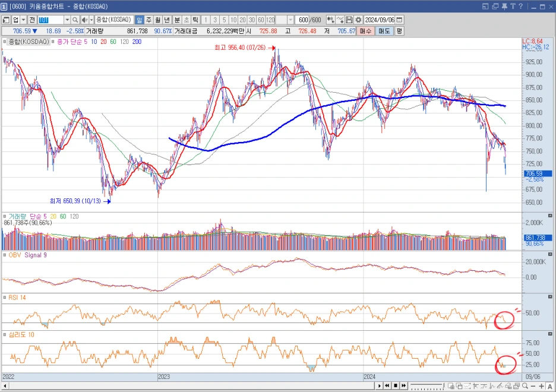The height and width of the screenshot is (392, 556).
Task: Select the 120 interval button
Action: pos(270,20)
